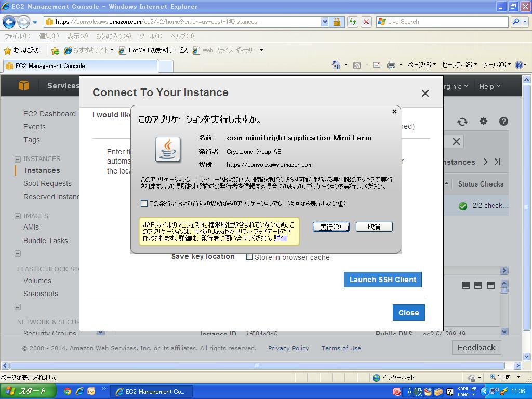Click the console settings gear icon
Screen dimensions: 532x399
coord(483,121)
